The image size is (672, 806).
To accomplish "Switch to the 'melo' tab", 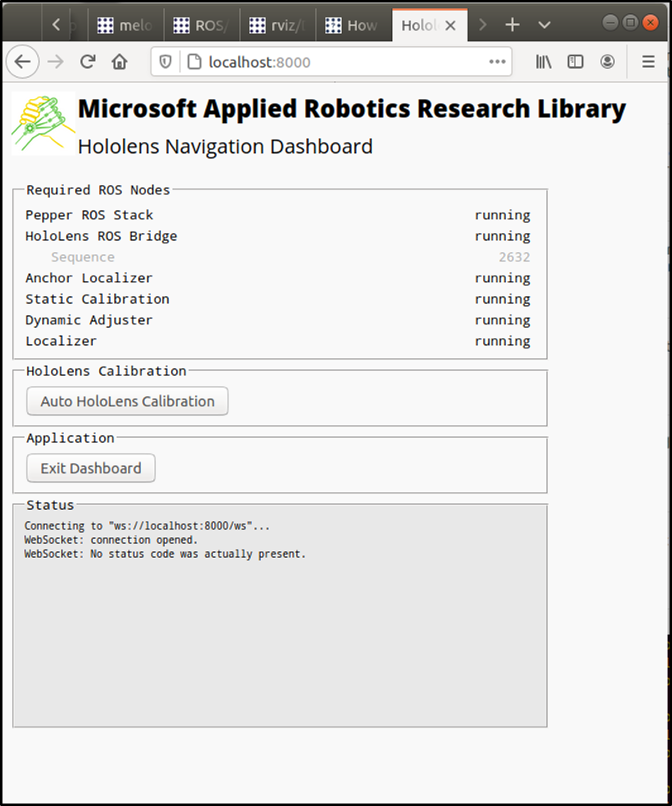I will pos(126,25).
